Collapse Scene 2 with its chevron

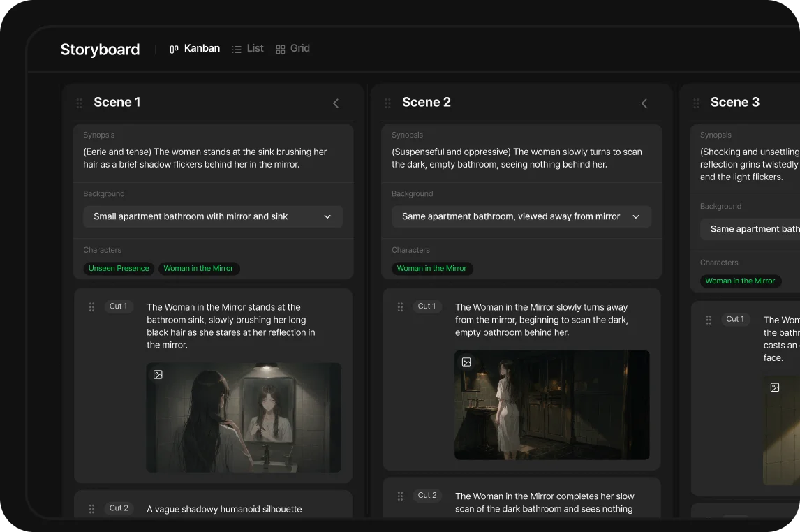point(644,103)
